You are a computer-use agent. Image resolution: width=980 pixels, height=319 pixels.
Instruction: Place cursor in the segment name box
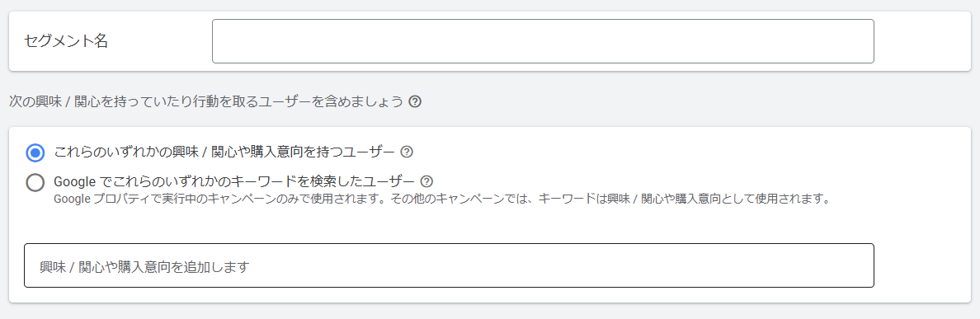point(543,41)
